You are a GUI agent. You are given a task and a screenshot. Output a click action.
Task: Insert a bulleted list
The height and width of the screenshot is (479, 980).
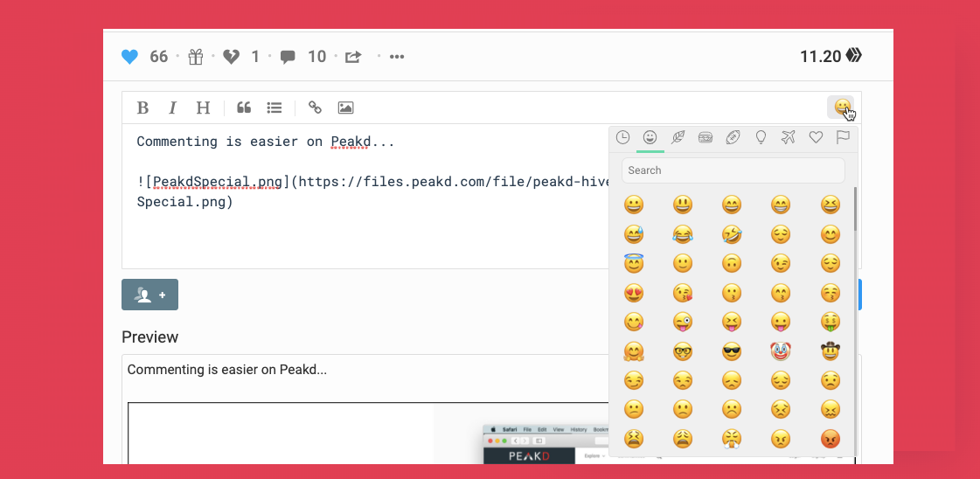[275, 108]
